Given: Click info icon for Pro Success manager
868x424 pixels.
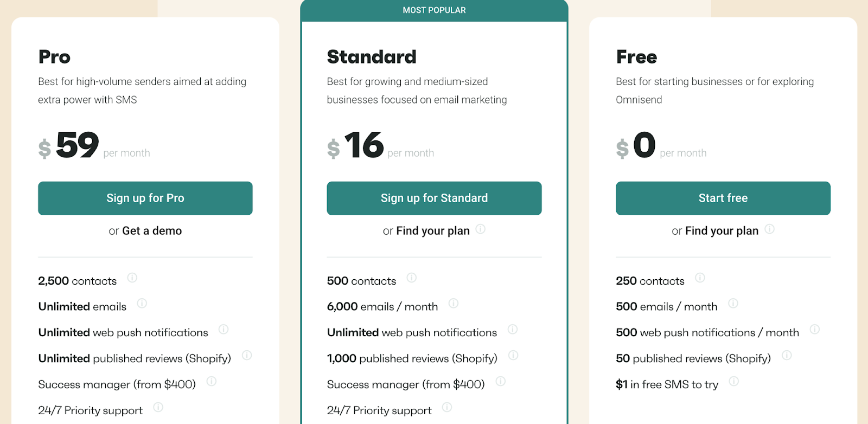Looking at the screenshot, I should click(212, 382).
